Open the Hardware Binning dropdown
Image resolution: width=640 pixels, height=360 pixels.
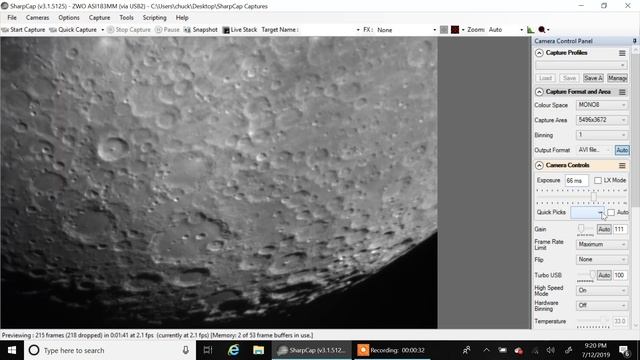(x=602, y=305)
